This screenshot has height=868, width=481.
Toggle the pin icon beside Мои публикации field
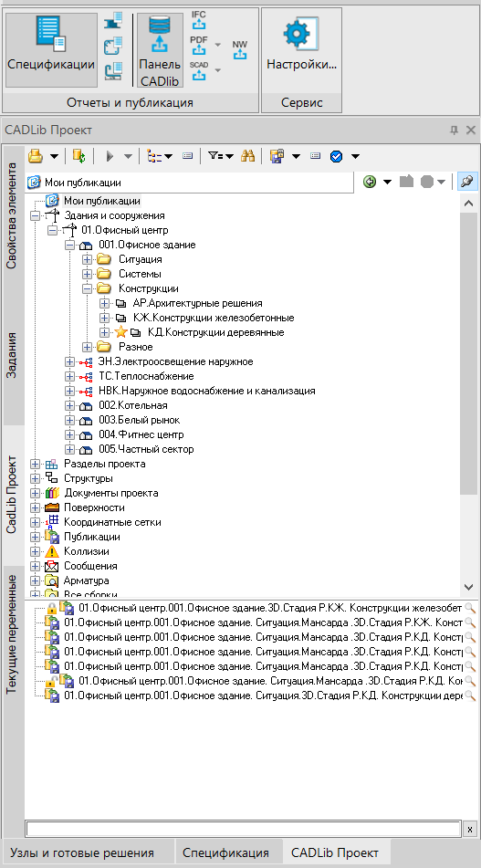468,183
